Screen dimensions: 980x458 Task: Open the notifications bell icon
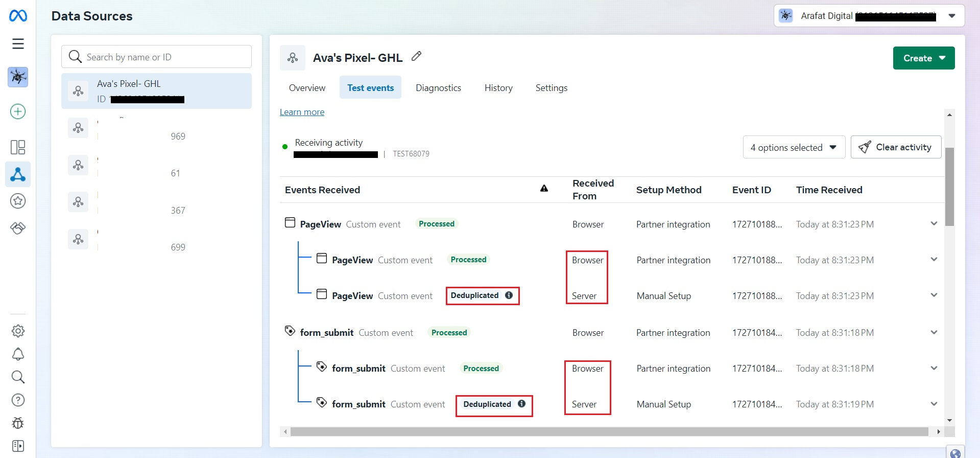(x=18, y=354)
